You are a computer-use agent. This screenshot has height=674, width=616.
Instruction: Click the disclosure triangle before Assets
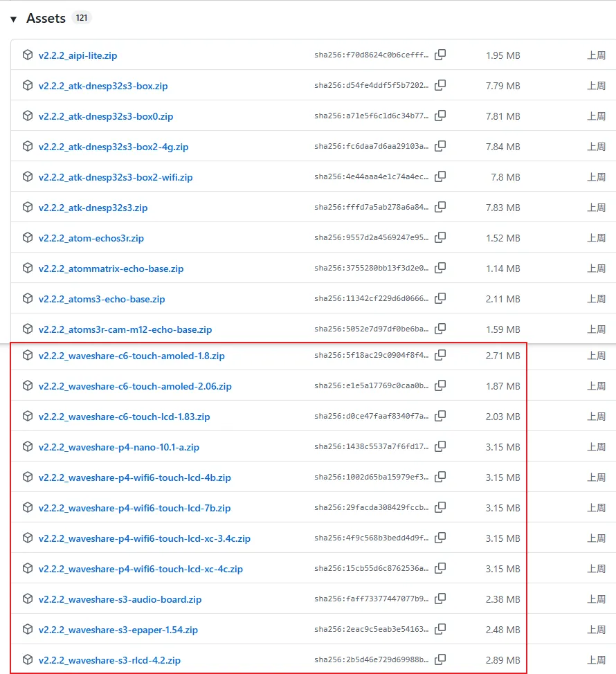[12, 19]
